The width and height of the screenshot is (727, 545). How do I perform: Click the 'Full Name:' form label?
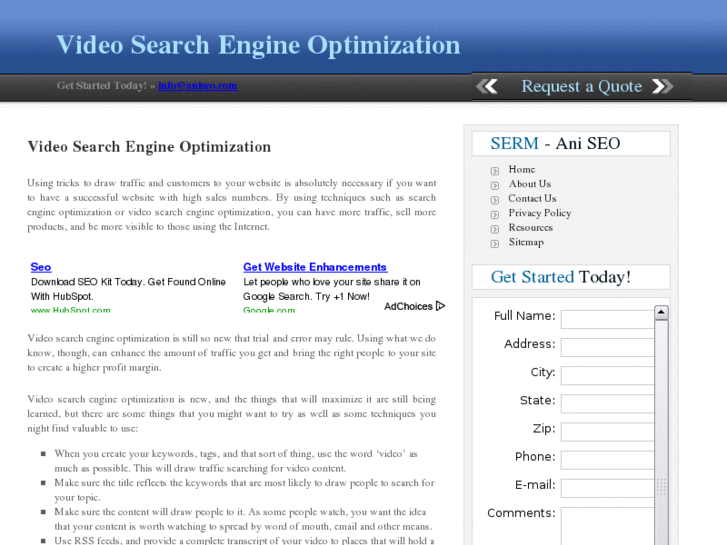pyautogui.click(x=524, y=316)
